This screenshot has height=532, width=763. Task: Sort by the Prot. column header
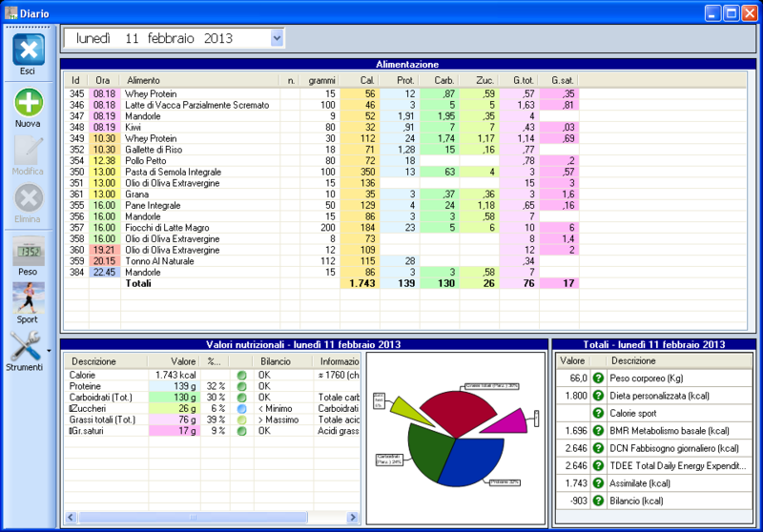399,80
